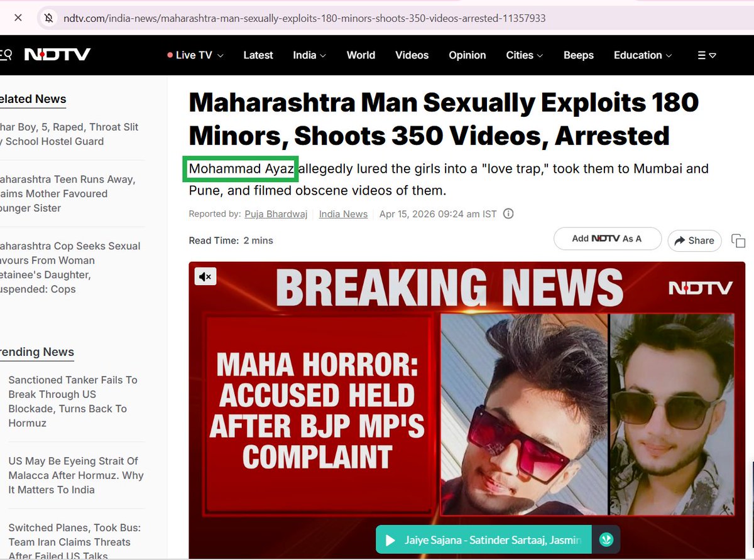Open the search icon beside NDTV logo

click(5, 55)
